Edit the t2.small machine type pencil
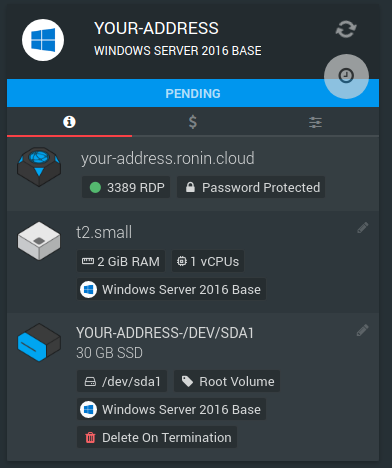The width and height of the screenshot is (392, 468). 363,227
